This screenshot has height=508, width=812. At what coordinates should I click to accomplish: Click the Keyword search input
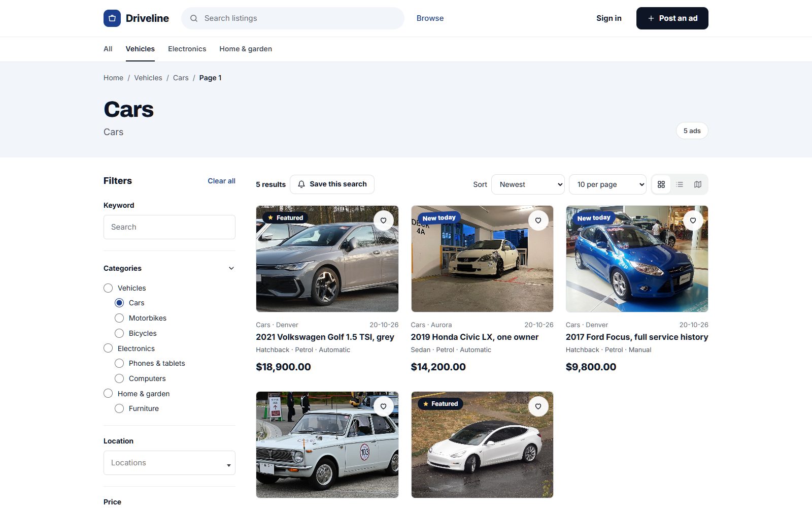click(x=170, y=227)
